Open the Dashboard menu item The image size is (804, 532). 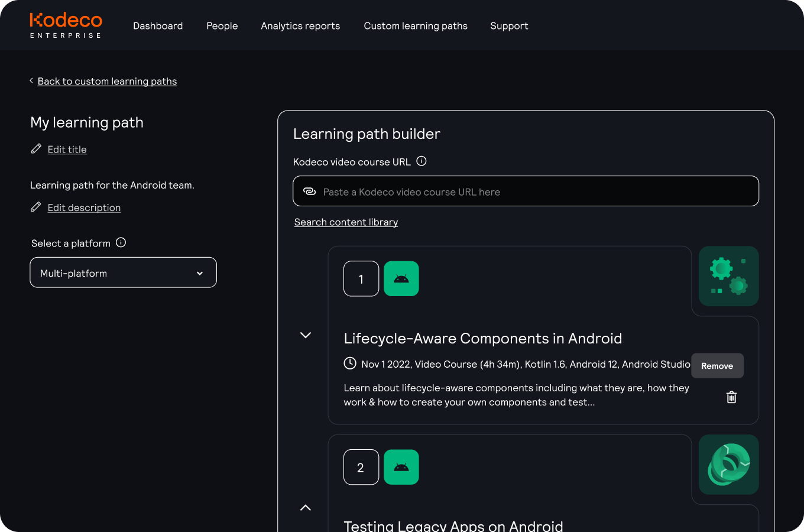point(158,26)
